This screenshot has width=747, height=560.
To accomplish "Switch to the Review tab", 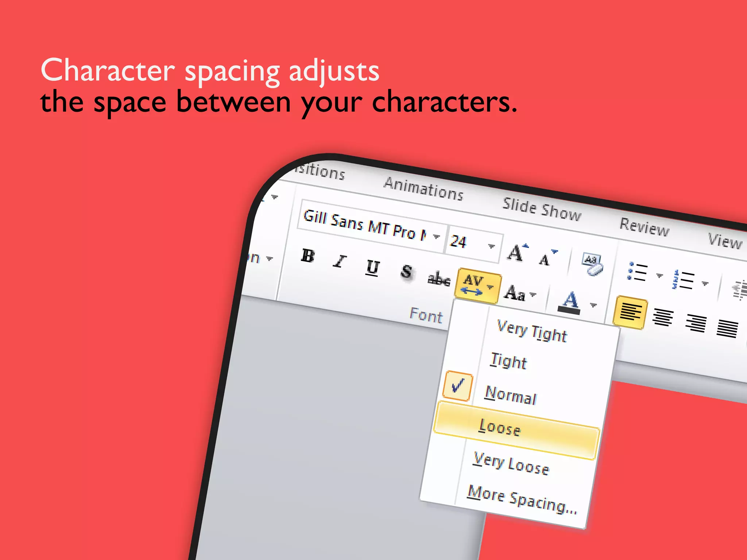I will [645, 227].
